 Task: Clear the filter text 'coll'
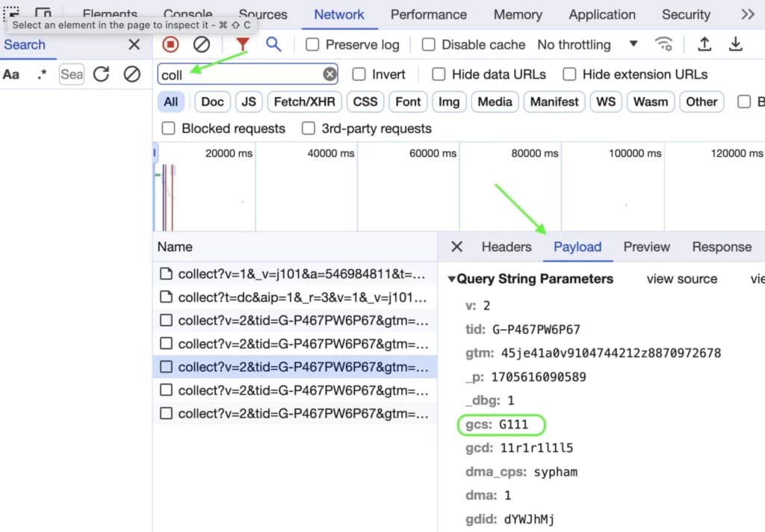(329, 74)
